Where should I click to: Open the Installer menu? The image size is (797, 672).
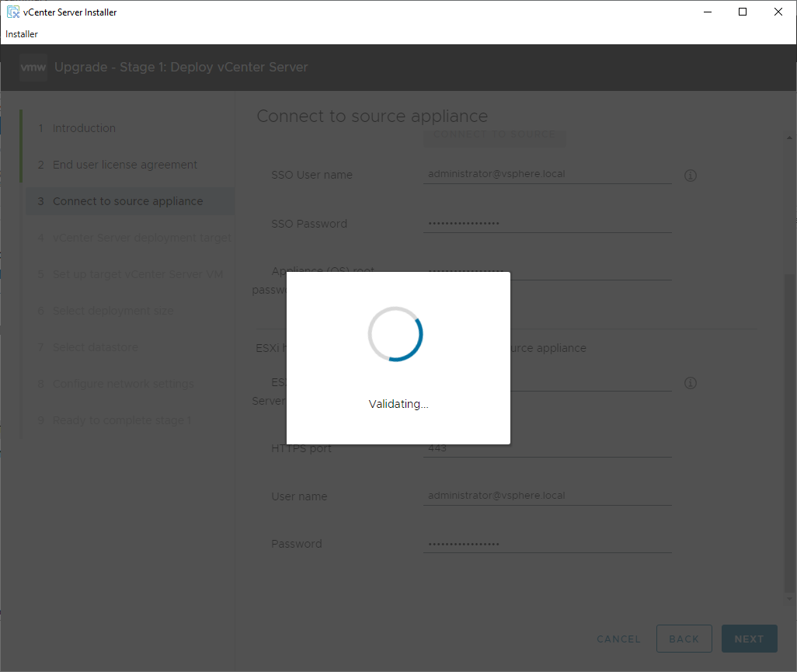coord(22,34)
